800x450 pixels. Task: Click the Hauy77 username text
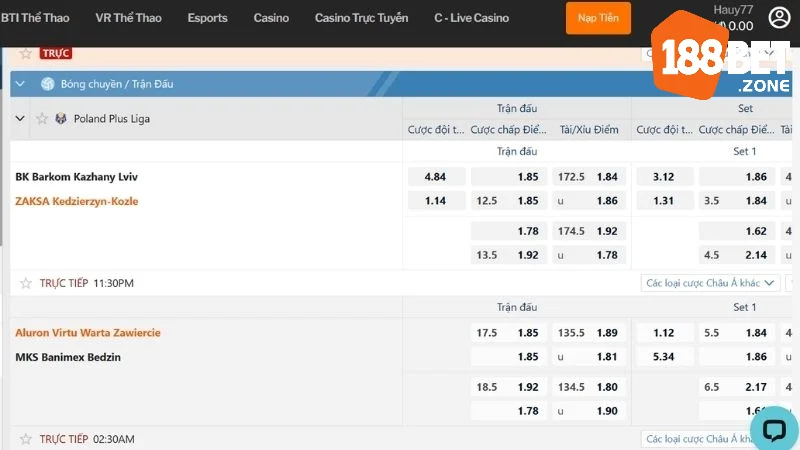(x=733, y=10)
